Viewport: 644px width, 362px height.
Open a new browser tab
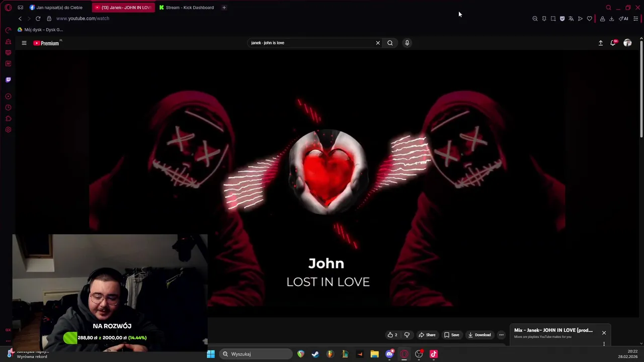click(224, 8)
